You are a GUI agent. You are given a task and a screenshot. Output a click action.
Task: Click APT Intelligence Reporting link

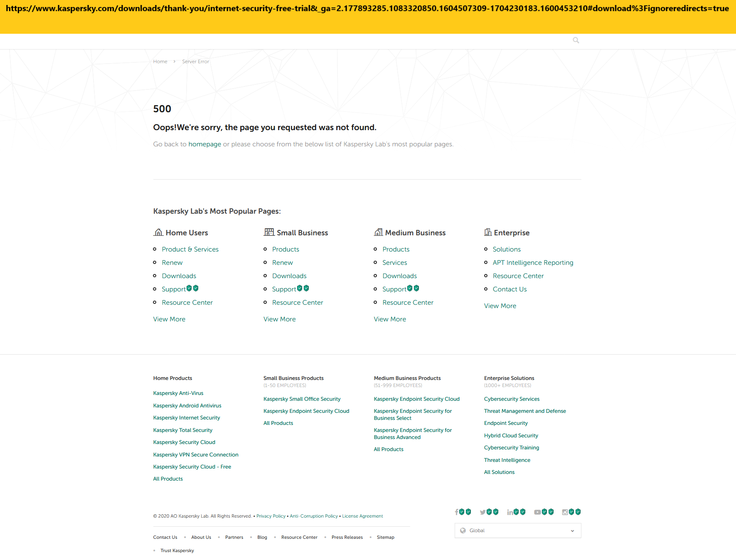[x=533, y=262]
